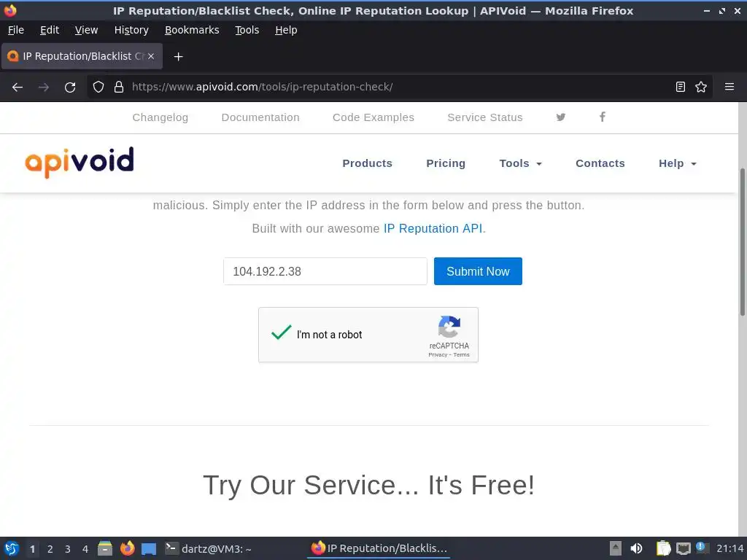
Task: Expand the Help dropdown in site navigation
Action: [x=678, y=163]
